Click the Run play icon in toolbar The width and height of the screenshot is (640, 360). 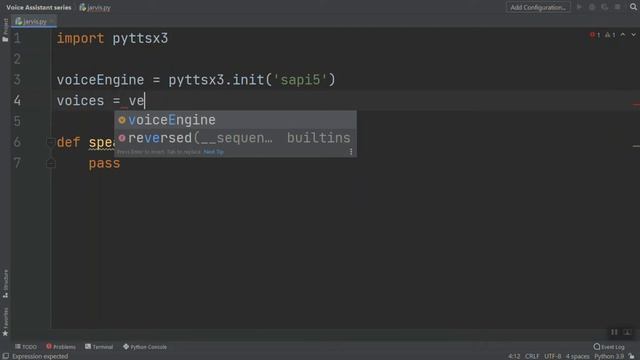point(579,7)
